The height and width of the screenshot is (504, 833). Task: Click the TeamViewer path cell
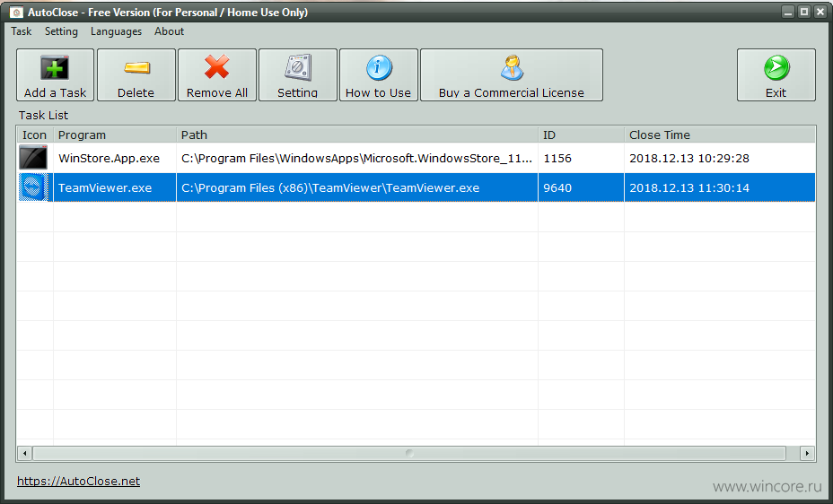click(357, 187)
